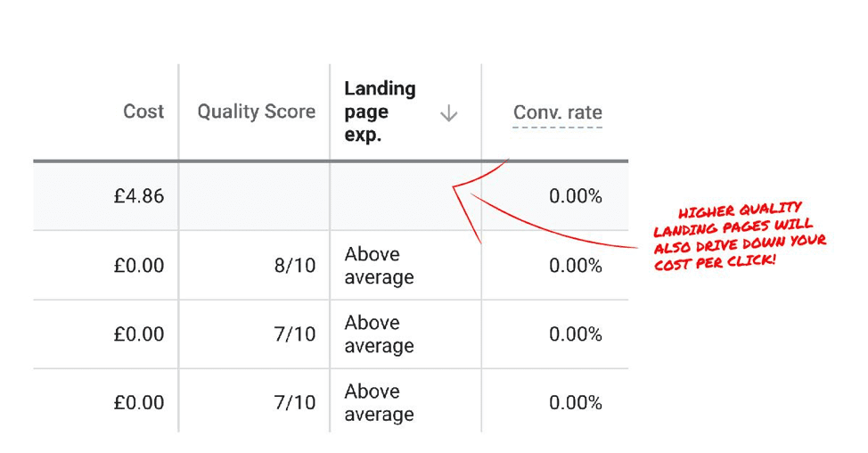This screenshot has height=453, width=868.
Task: Click the sort arrow beside Landing page exp.
Action: pyautogui.click(x=448, y=114)
